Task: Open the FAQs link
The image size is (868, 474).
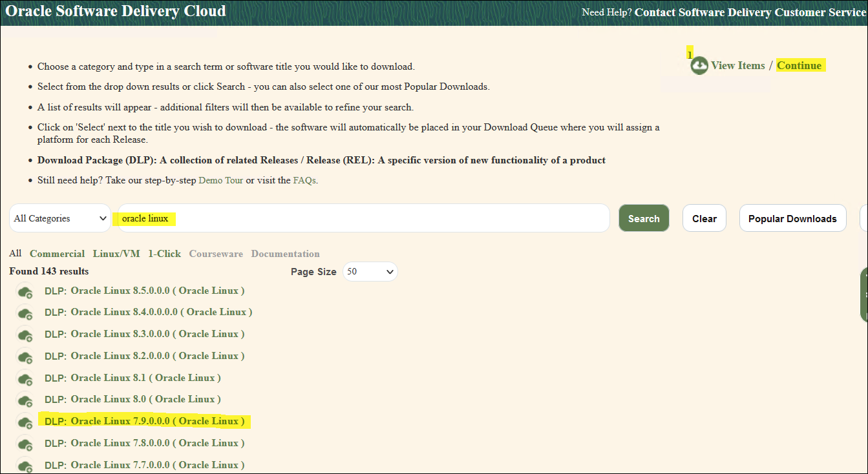Action: pos(304,180)
